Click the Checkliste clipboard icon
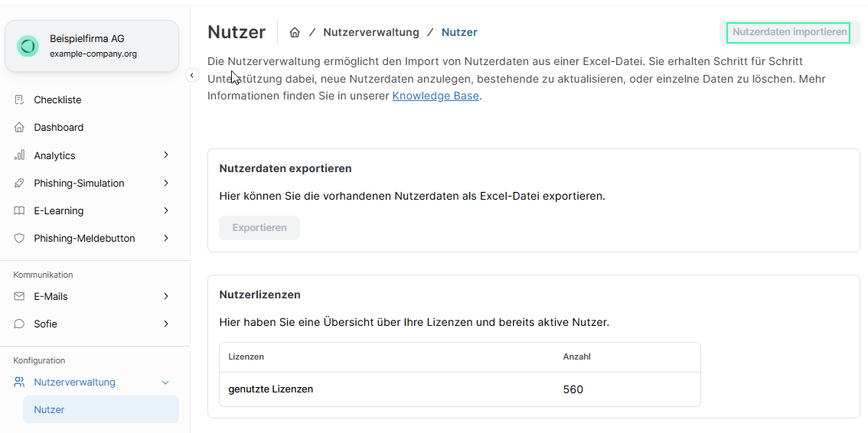 pyautogui.click(x=19, y=100)
